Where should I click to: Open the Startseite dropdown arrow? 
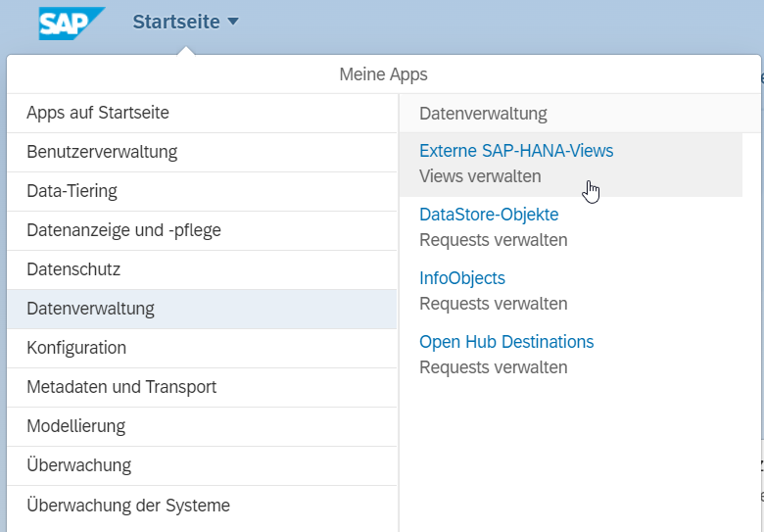(233, 22)
